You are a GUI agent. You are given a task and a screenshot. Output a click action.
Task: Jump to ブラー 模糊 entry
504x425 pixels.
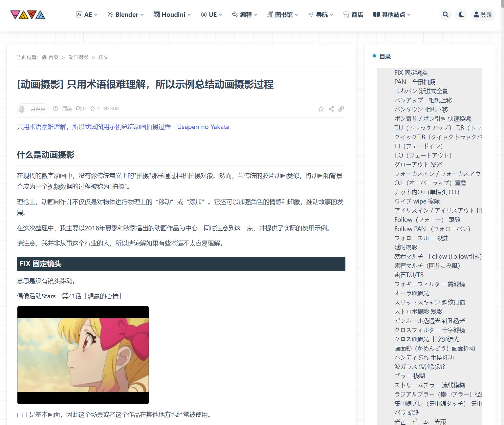pyautogui.click(x=410, y=376)
